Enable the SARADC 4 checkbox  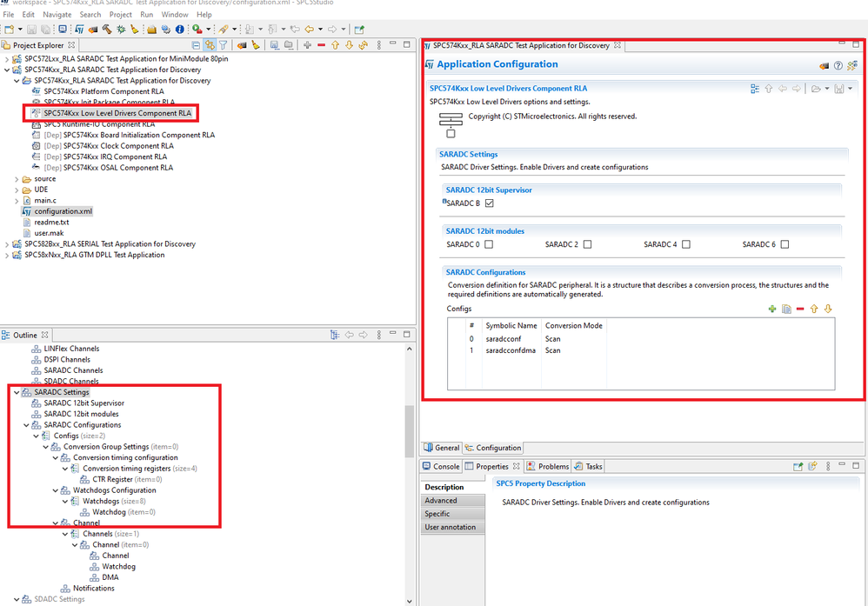686,244
